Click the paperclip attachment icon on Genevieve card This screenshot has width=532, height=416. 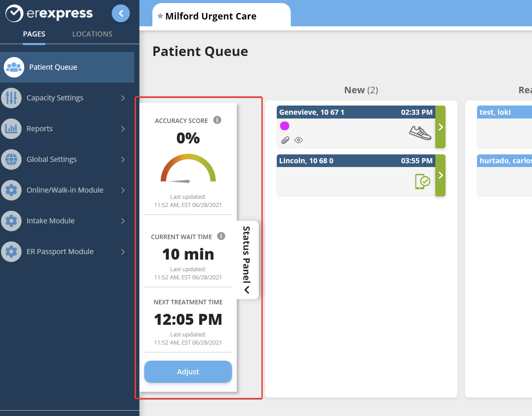tap(285, 140)
